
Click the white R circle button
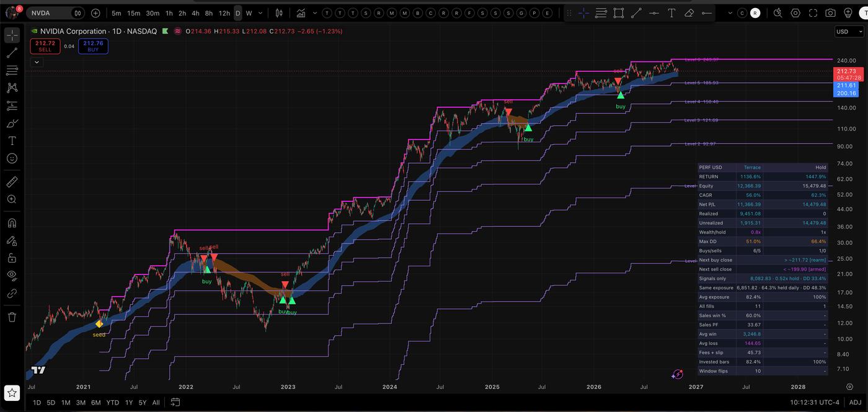pyautogui.click(x=755, y=13)
